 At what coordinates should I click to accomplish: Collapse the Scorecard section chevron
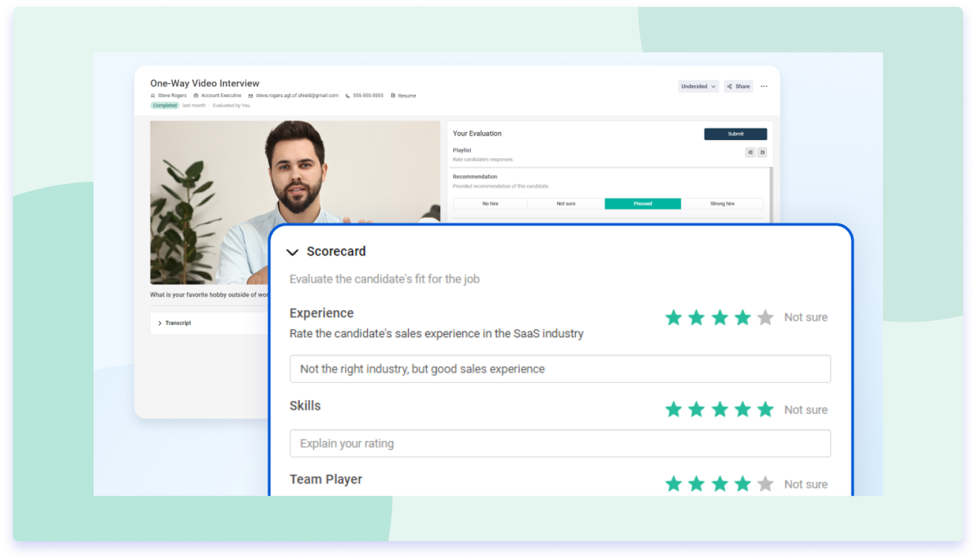(293, 252)
